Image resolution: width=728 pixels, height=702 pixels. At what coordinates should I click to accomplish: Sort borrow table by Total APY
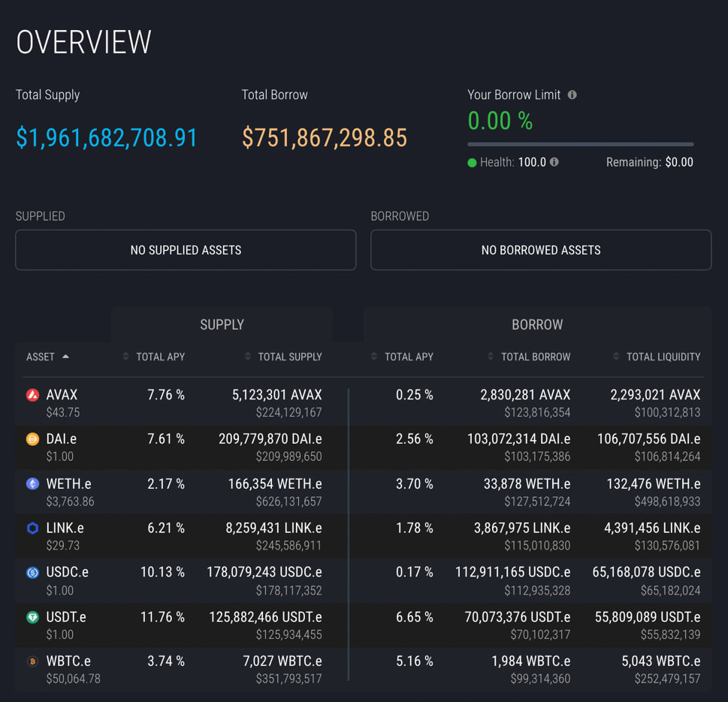coord(402,357)
